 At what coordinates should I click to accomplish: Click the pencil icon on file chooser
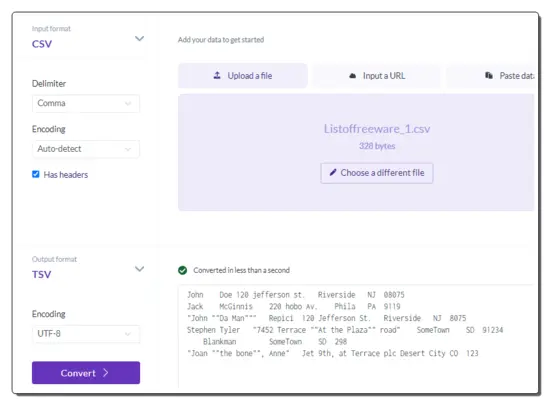click(x=333, y=173)
